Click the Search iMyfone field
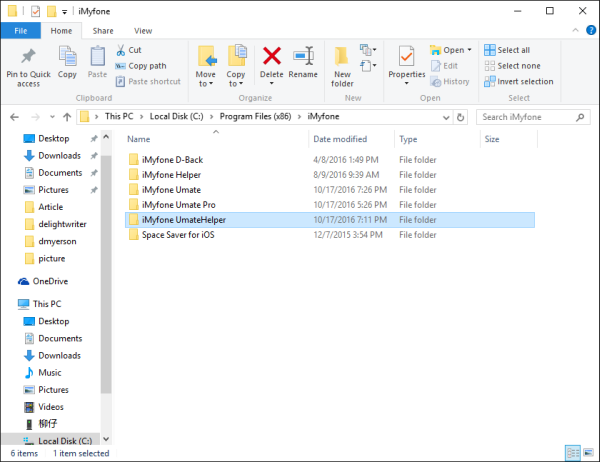The image size is (600, 462). (533, 117)
